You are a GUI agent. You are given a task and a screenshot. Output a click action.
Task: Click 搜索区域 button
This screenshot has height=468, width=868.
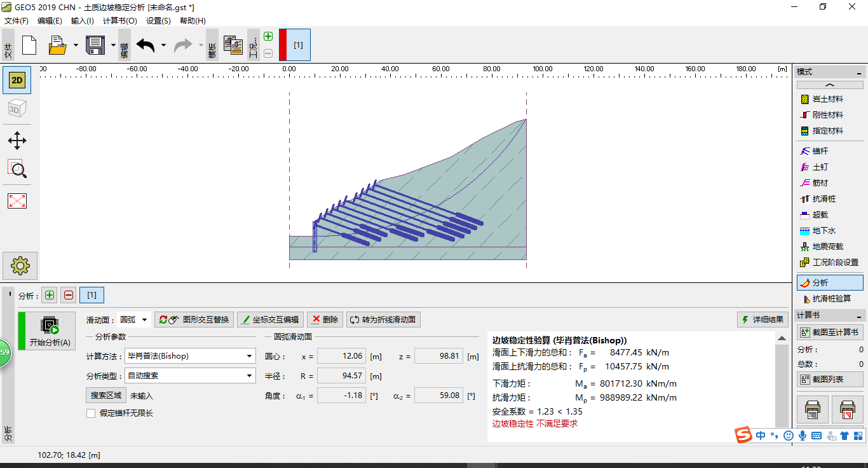pos(105,396)
